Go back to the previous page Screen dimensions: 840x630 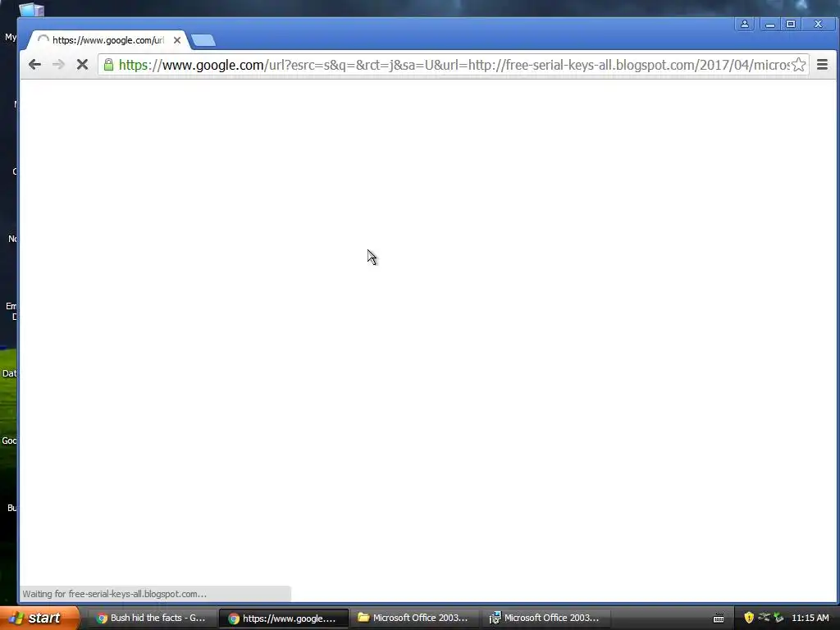[34, 65]
